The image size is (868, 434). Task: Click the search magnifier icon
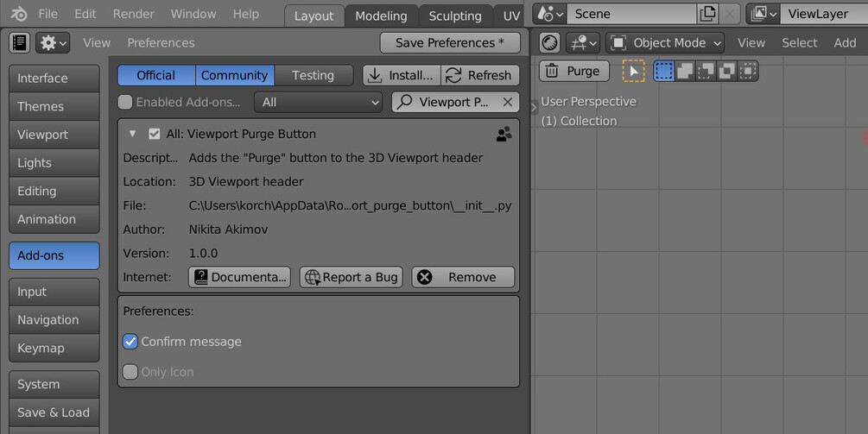405,102
